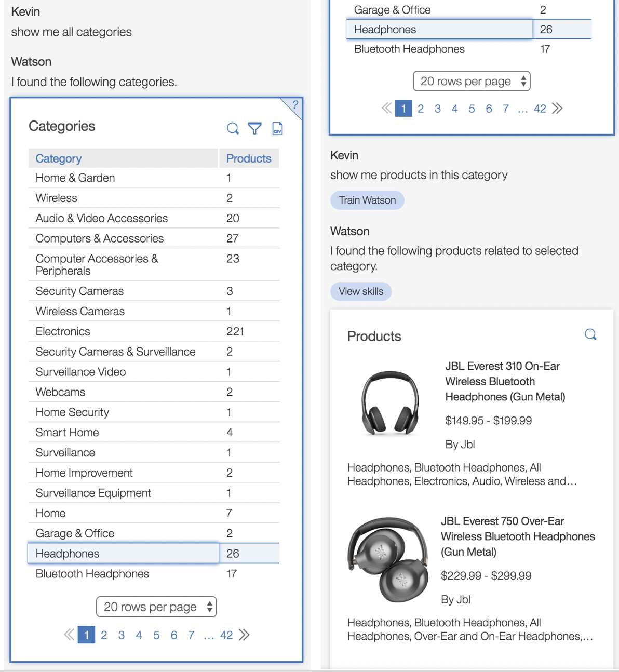
Task: Open the right panel 20 rows per page dropdown
Action: click(x=472, y=81)
